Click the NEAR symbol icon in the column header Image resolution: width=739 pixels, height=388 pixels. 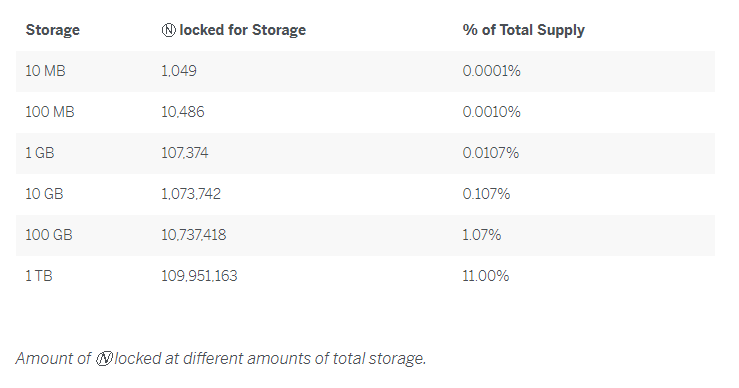168,30
